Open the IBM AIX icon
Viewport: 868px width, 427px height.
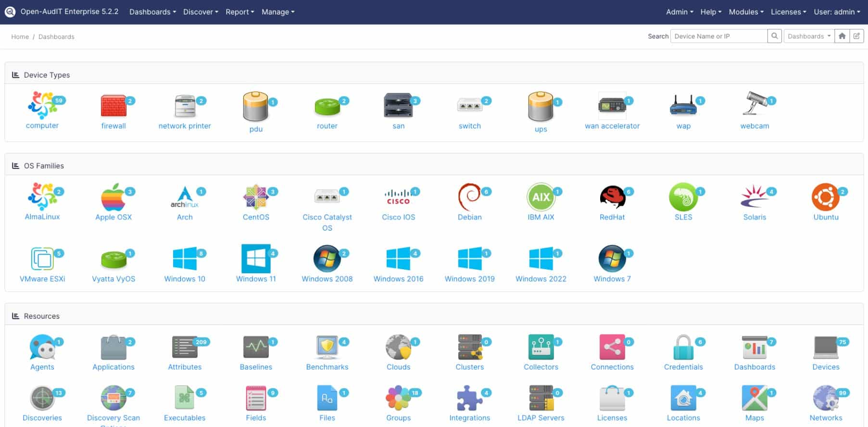coord(541,197)
